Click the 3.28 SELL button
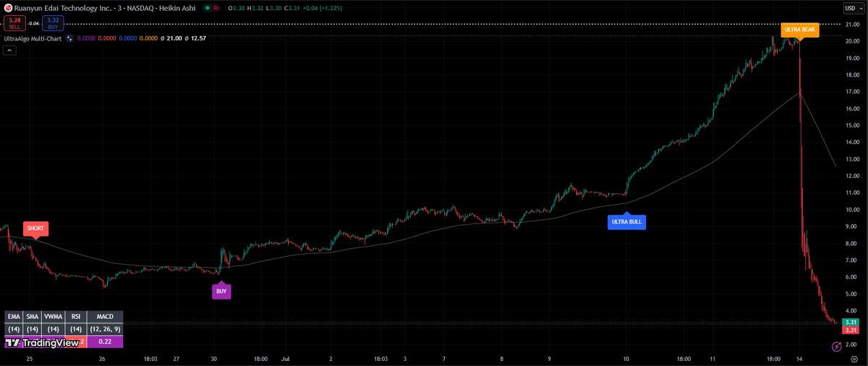The image size is (868, 366). click(x=15, y=24)
